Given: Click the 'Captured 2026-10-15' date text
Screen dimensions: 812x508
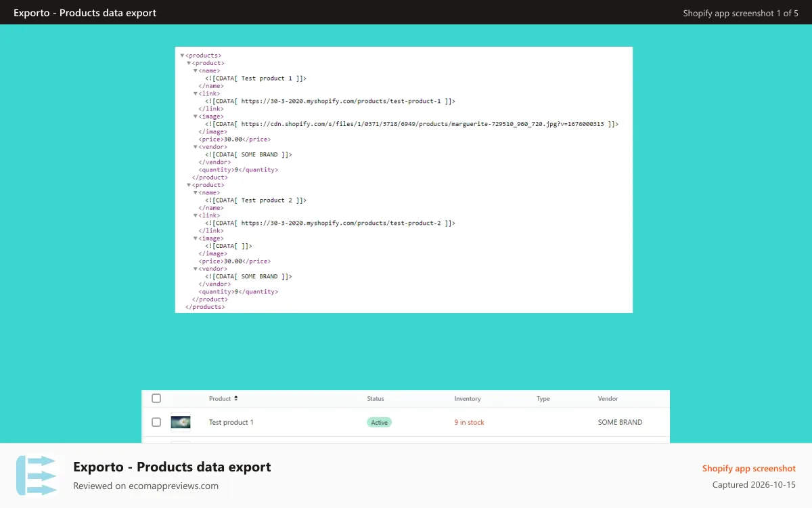Looking at the screenshot, I should (x=754, y=485).
